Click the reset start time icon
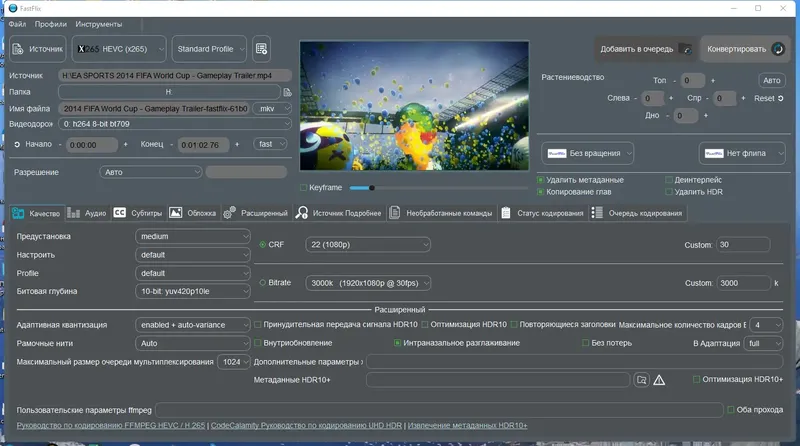800x446 pixels. coord(17,144)
